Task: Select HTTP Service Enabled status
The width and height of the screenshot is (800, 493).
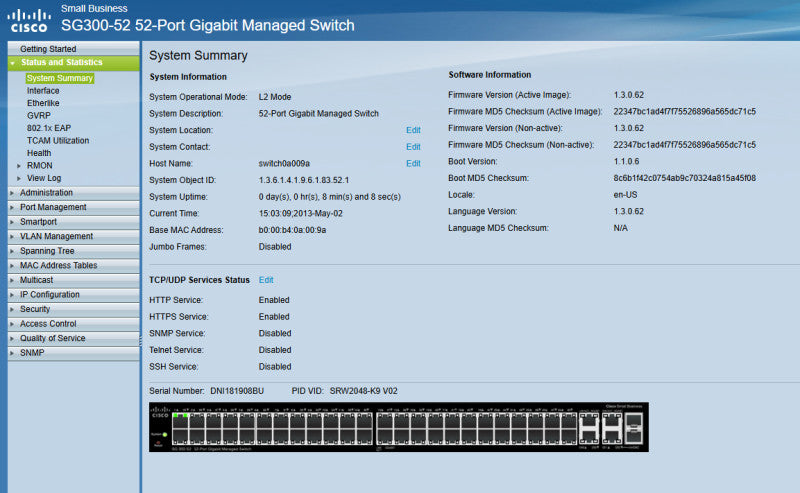Action: point(274,300)
